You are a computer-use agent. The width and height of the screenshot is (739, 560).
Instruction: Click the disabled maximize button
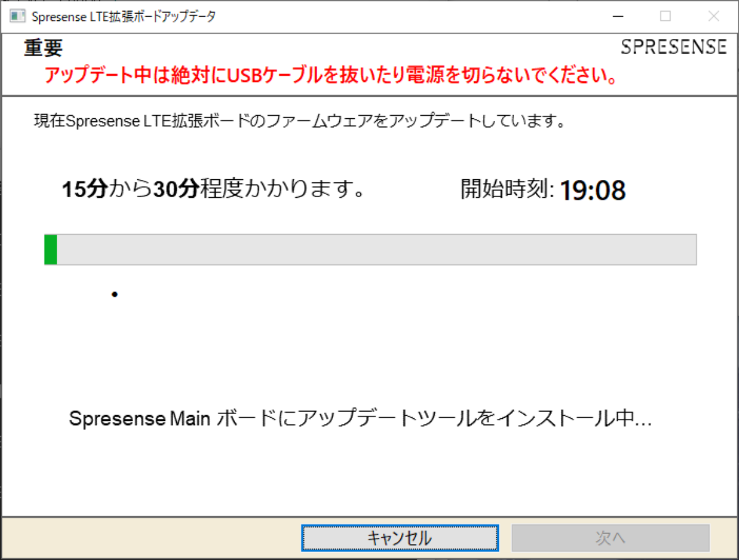[x=666, y=17]
